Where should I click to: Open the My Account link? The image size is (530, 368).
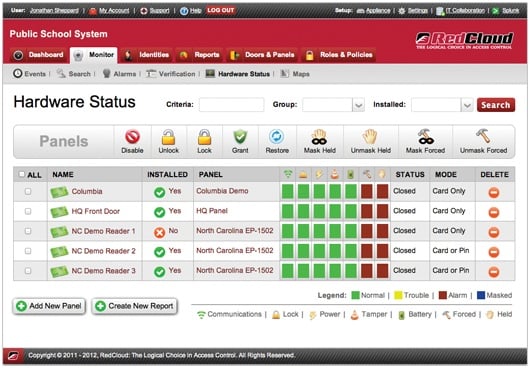point(114,11)
